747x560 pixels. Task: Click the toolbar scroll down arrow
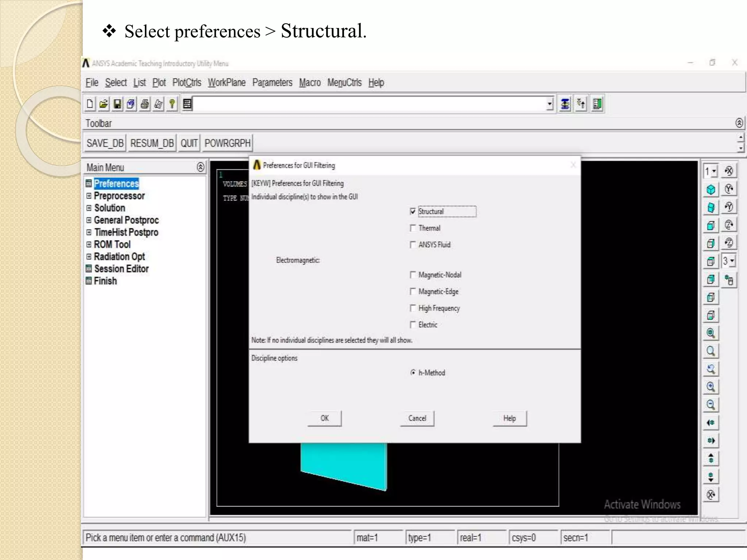pos(740,148)
